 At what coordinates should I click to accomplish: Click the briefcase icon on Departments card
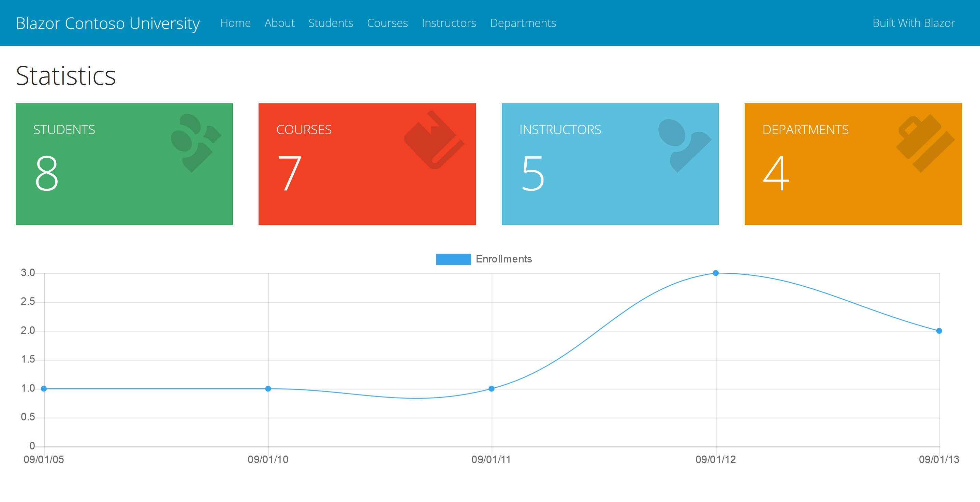pos(924,142)
